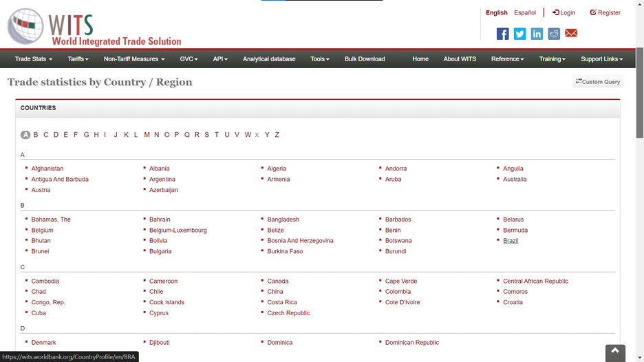Screen dimensions: 644x362
Task: Click the Register link
Action: pos(605,12)
